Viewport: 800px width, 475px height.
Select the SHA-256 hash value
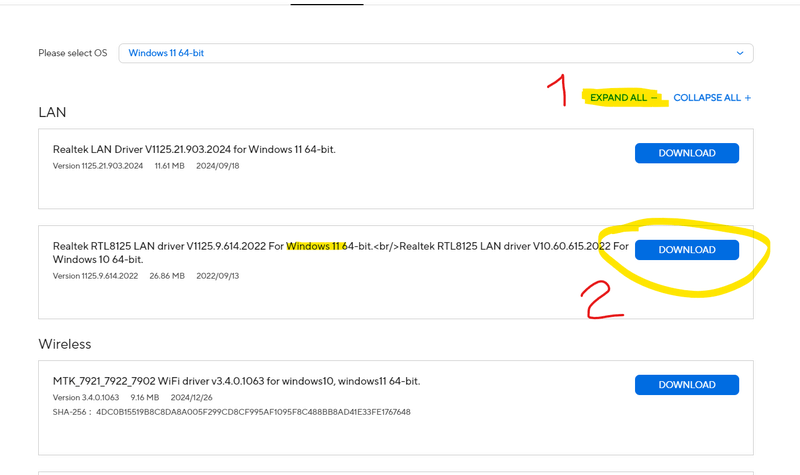click(253, 412)
